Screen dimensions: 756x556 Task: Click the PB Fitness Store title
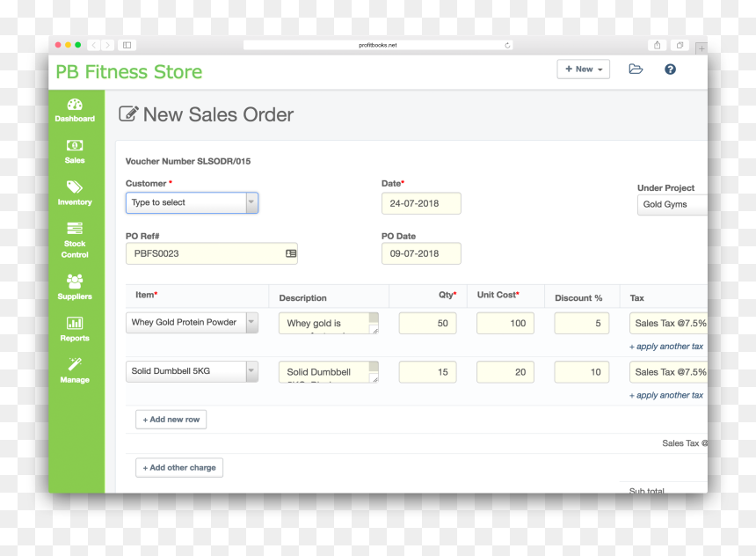(x=128, y=72)
